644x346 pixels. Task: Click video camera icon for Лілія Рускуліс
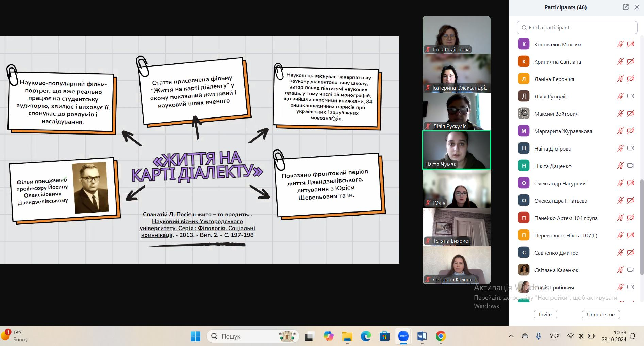[631, 96]
